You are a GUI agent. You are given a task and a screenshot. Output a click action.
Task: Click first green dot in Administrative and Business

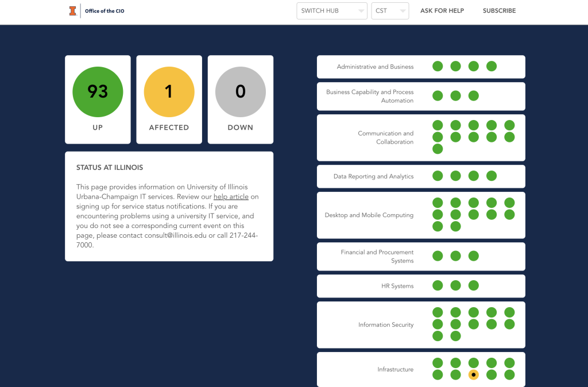point(438,66)
